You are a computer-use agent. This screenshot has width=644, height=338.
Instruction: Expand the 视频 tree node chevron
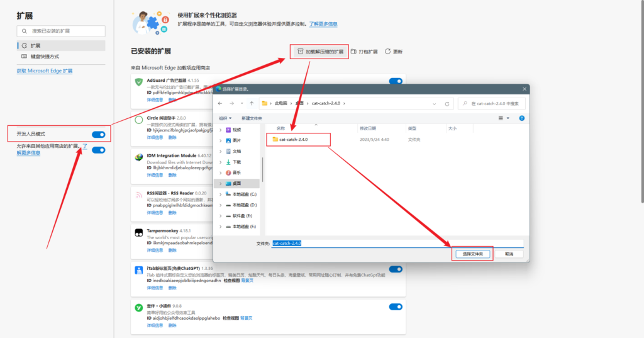[x=221, y=130]
